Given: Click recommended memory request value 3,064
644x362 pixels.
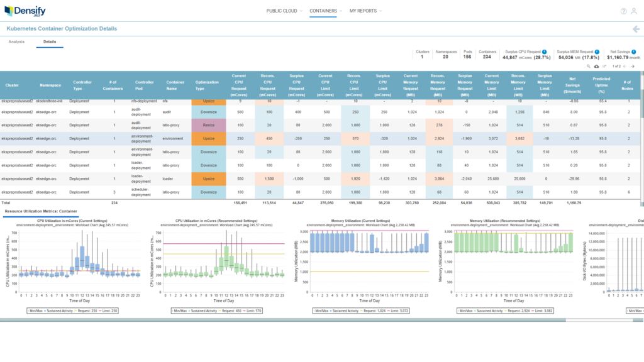Looking at the screenshot, I should tap(439, 179).
